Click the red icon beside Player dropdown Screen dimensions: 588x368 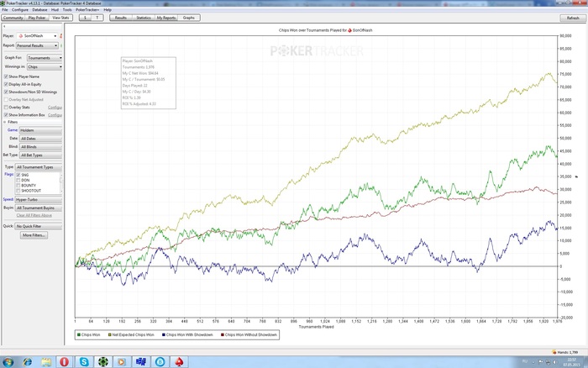(60, 36)
